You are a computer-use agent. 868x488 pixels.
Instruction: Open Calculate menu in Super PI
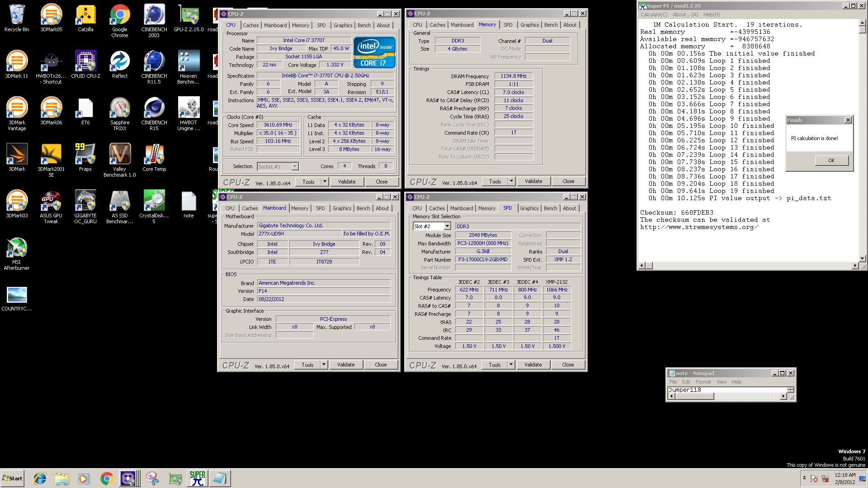point(654,14)
